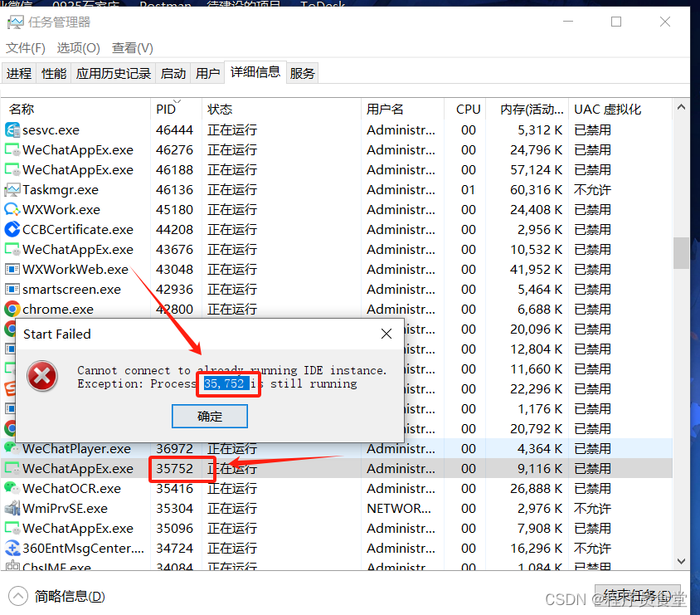Switch to the 应用历史记录 tab
This screenshot has height=615, width=700.
pyautogui.click(x=113, y=73)
